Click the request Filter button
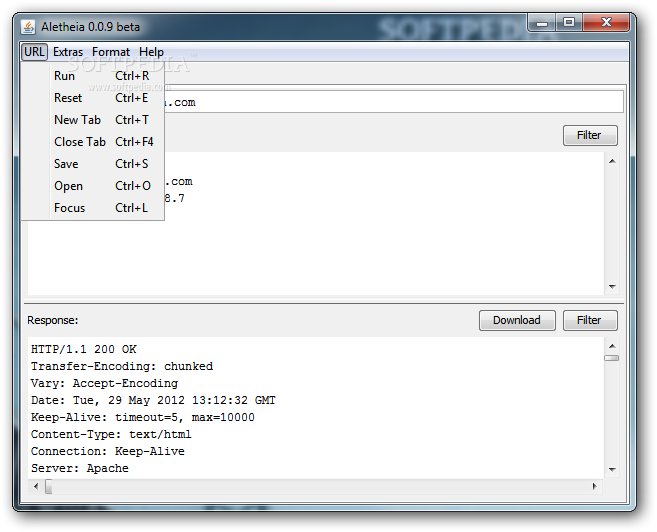Image resolution: width=657 pixels, height=532 pixels. pyautogui.click(x=590, y=135)
